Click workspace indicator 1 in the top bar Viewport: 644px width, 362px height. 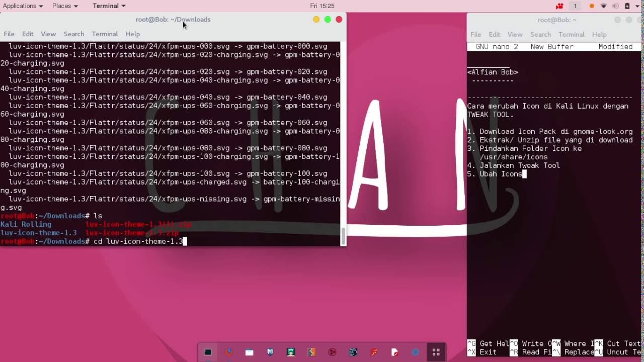[x=576, y=6]
